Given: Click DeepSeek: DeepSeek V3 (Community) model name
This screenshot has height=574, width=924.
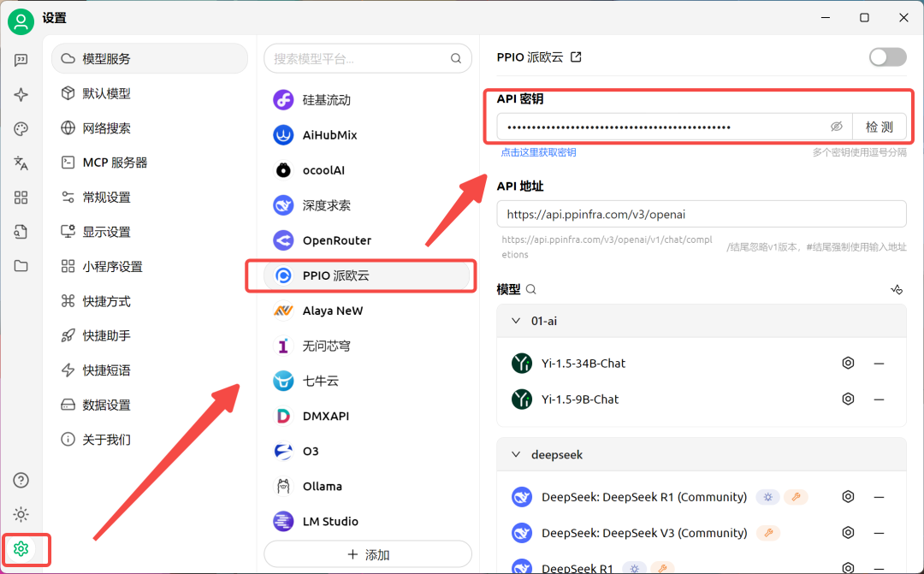Looking at the screenshot, I should click(644, 533).
